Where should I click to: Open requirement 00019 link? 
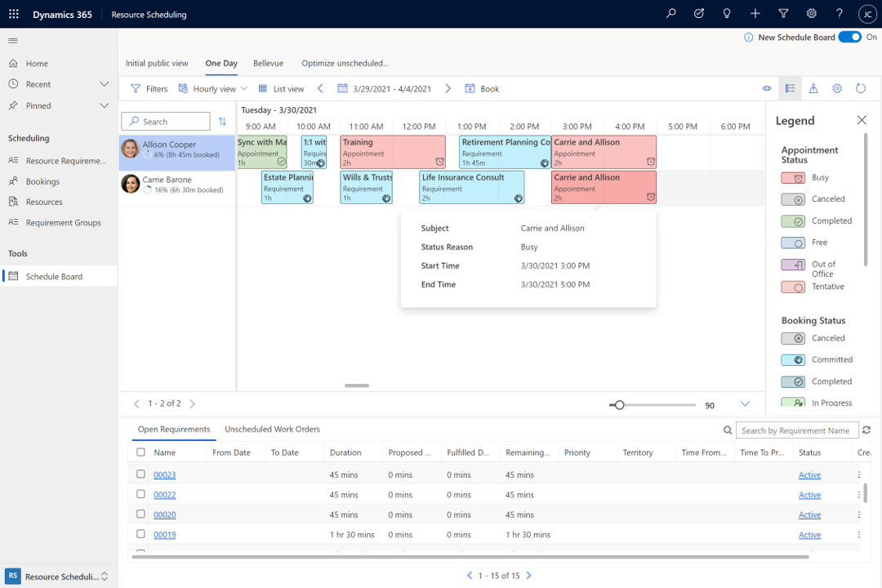pyautogui.click(x=165, y=535)
